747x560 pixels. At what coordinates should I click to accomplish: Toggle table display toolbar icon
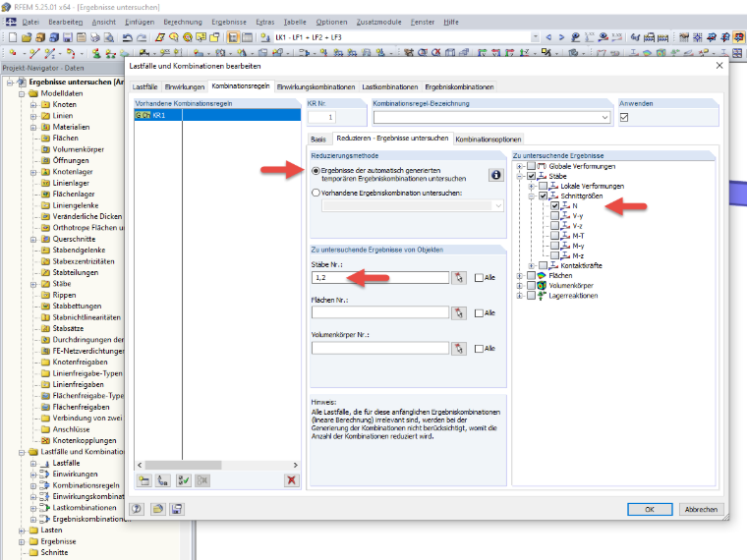(x=247, y=37)
